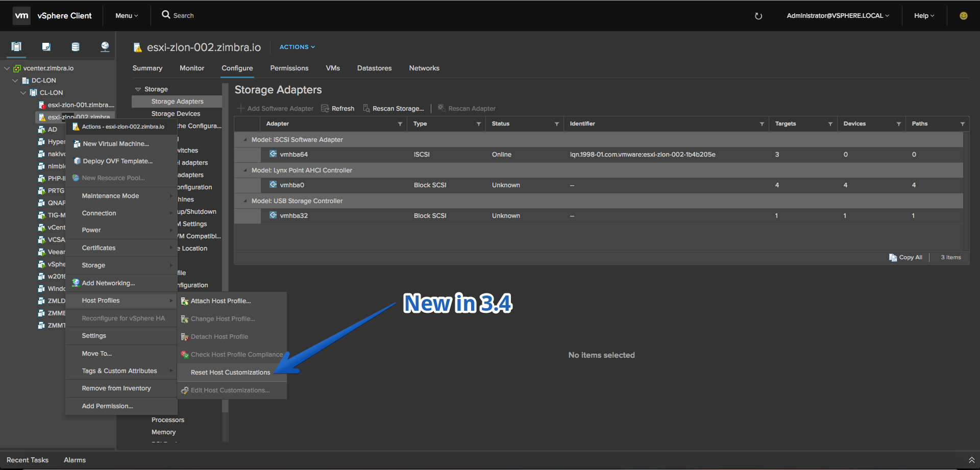Select New Virtual Machine in context menu
This screenshot has width=980, height=470.
tap(121, 144)
